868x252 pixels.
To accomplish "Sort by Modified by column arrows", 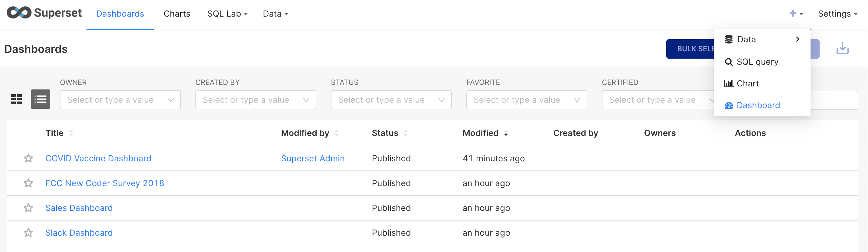I will click(336, 133).
